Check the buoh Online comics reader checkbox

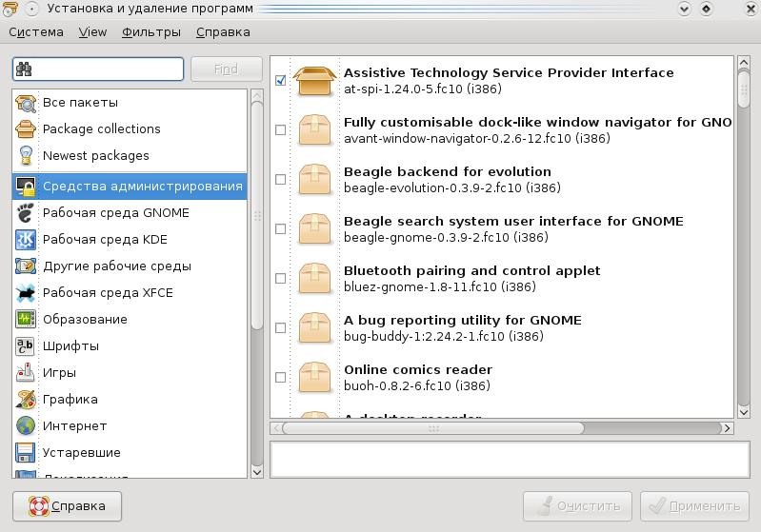pos(281,377)
